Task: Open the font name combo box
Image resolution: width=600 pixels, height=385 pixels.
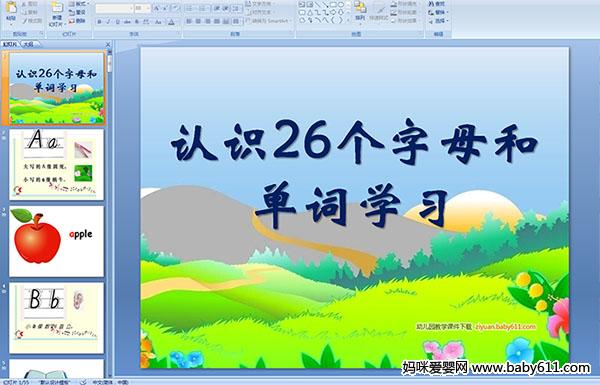Action: tap(114, 8)
